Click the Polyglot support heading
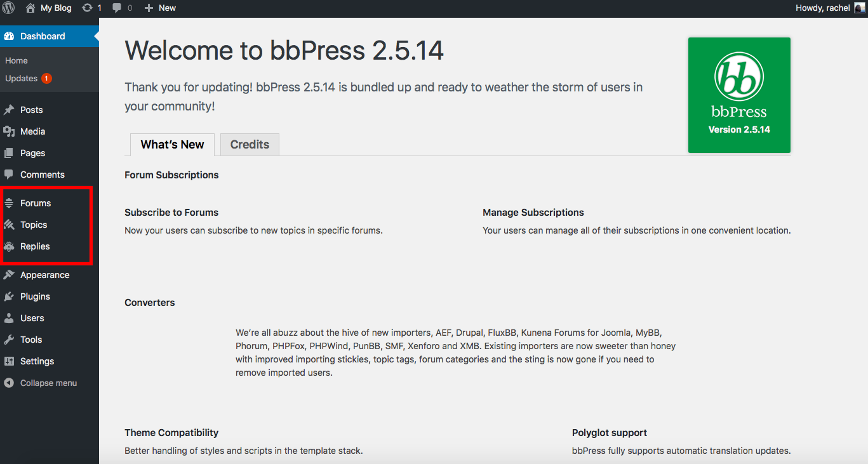Image resolution: width=868 pixels, height=464 pixels. click(x=610, y=433)
